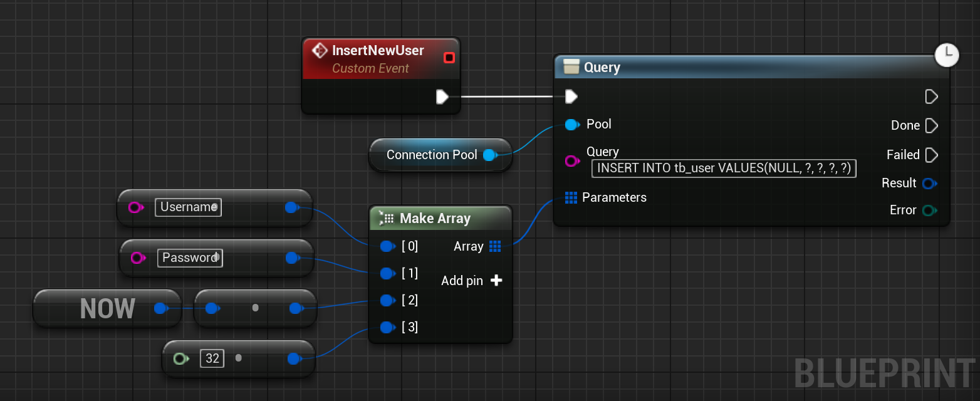Select the NOW node
This screenshot has width=980, height=401.
click(107, 308)
